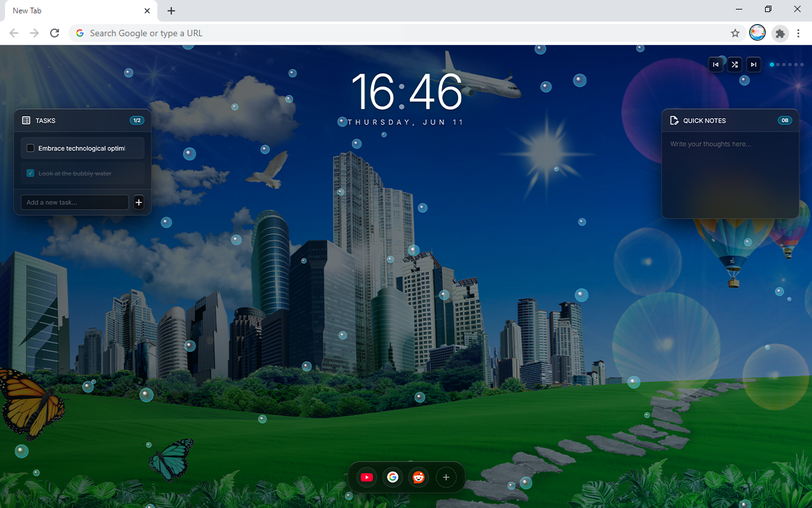Open the Extensions puzzle menu
This screenshot has height=508, width=812.
pyautogui.click(x=780, y=33)
